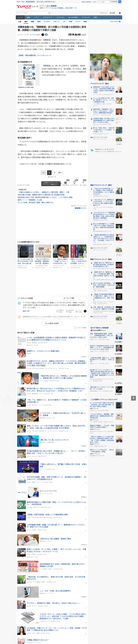Open the みんなの意見 tab
Screen dimensions: 138x644
coord(73,17)
